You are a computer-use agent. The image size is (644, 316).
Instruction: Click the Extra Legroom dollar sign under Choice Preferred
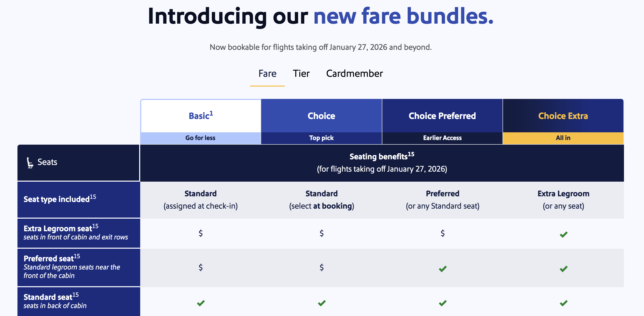[x=442, y=233]
